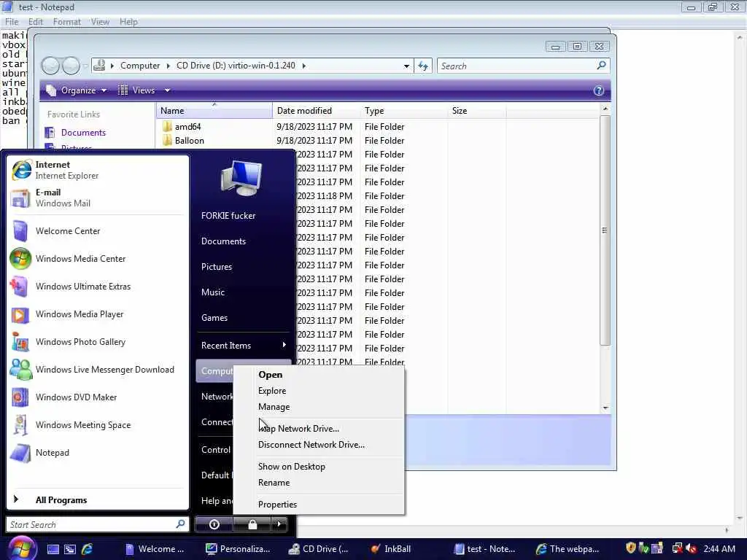Open Internet Explorer quick launch icon
747x560 pixels.
88,549
